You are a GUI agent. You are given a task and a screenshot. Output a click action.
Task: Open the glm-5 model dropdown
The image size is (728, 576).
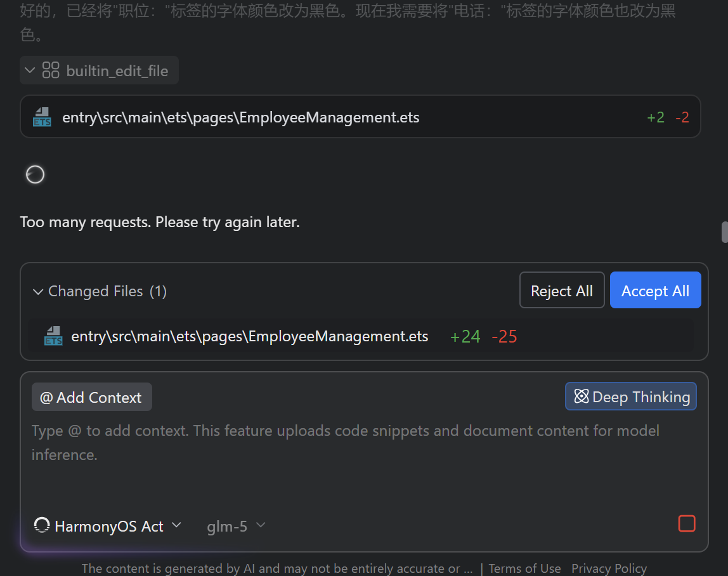(x=236, y=526)
